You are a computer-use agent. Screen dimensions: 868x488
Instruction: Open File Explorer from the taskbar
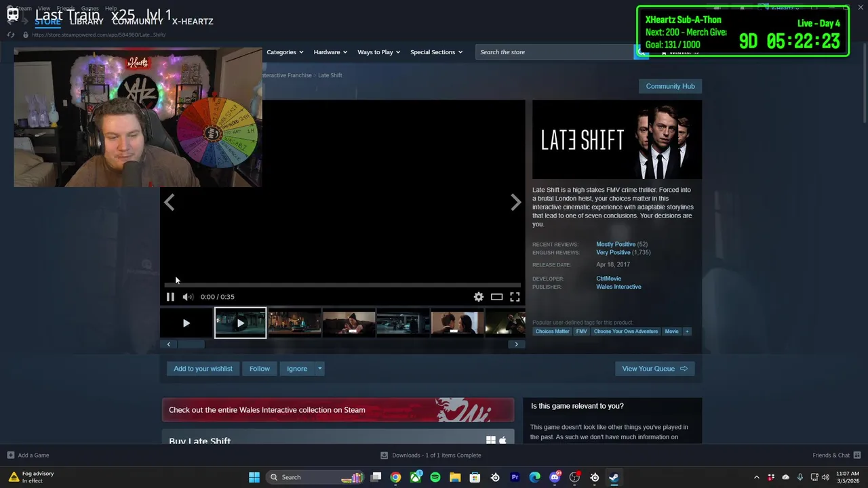point(455,477)
